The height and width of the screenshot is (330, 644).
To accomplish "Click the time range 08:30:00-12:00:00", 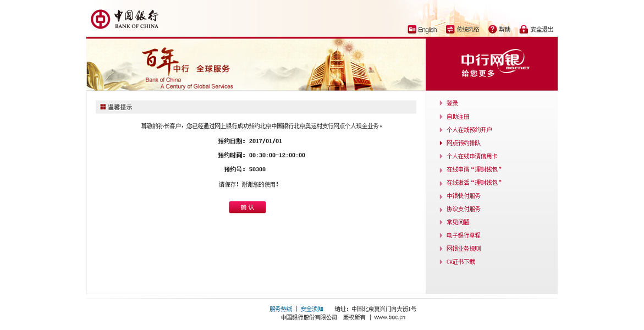I will pyautogui.click(x=277, y=155).
